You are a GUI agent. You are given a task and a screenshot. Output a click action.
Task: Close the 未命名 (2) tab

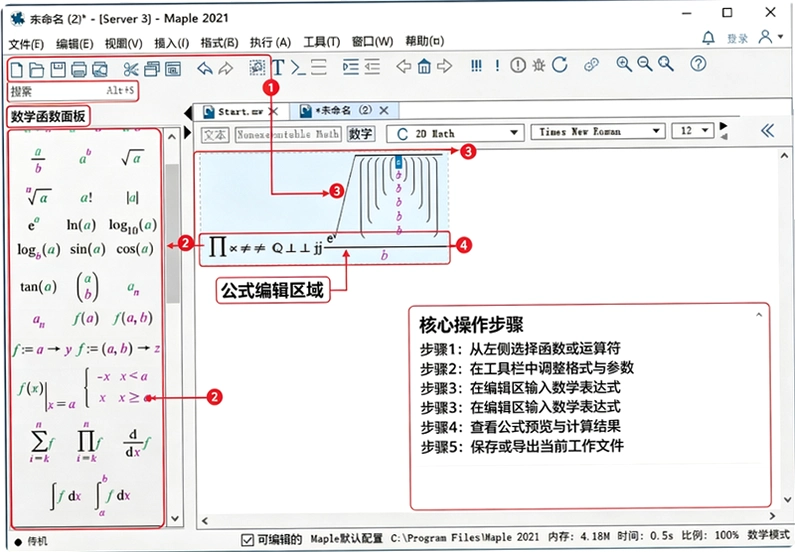tap(384, 110)
